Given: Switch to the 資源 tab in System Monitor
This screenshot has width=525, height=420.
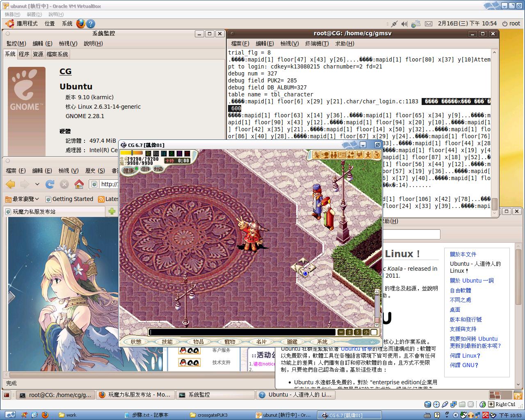Looking at the screenshot, I should tap(38, 54).
